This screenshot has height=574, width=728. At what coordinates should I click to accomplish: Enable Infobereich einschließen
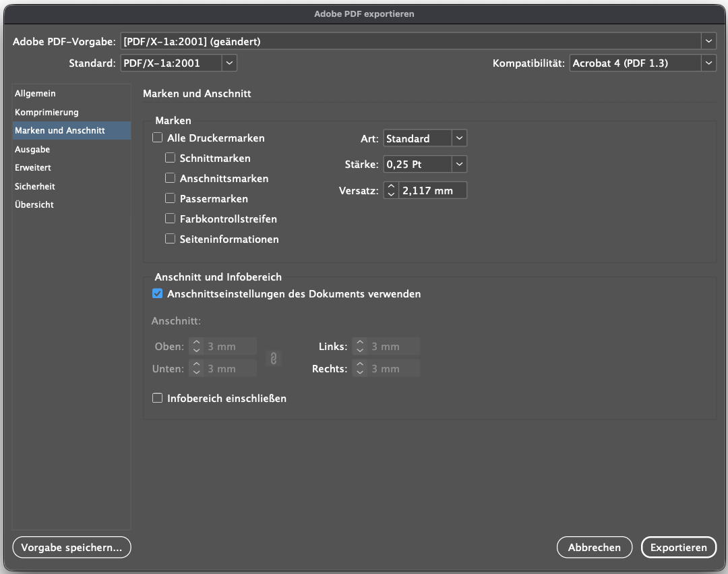coord(157,397)
